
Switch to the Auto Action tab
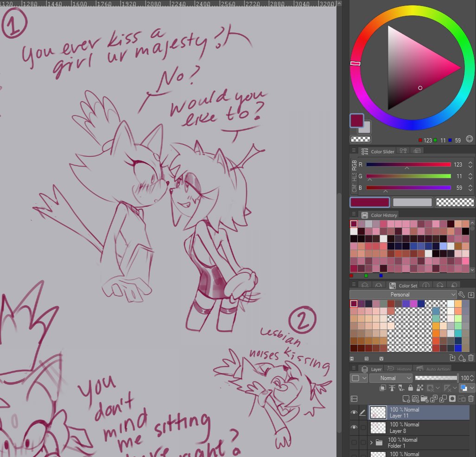pos(433,369)
